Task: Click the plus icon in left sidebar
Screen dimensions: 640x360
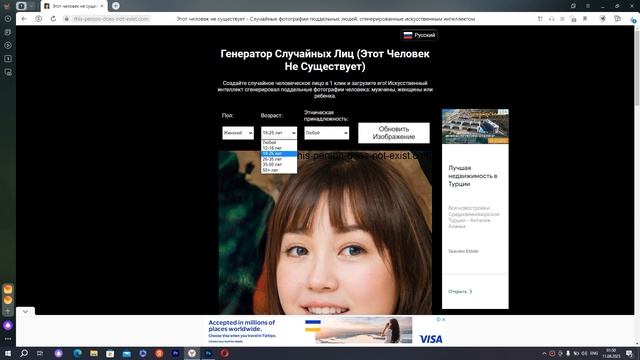Action: 8,311
